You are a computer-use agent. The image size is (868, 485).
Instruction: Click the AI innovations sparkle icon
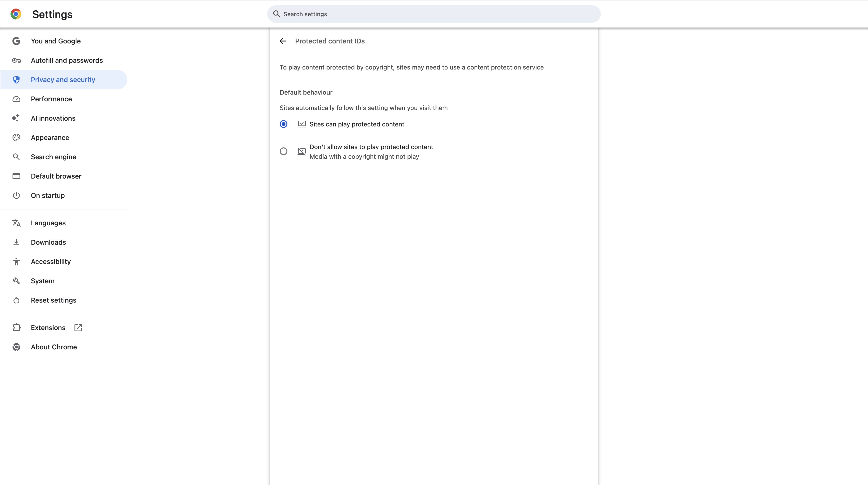click(x=16, y=118)
